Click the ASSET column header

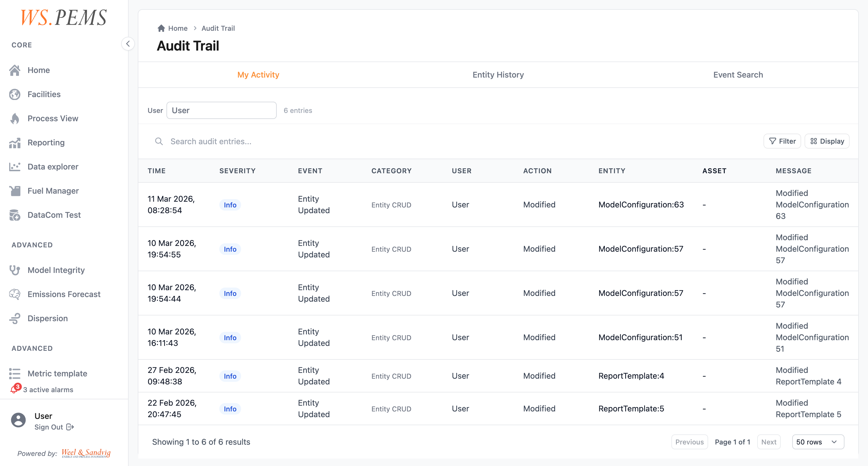(x=714, y=171)
